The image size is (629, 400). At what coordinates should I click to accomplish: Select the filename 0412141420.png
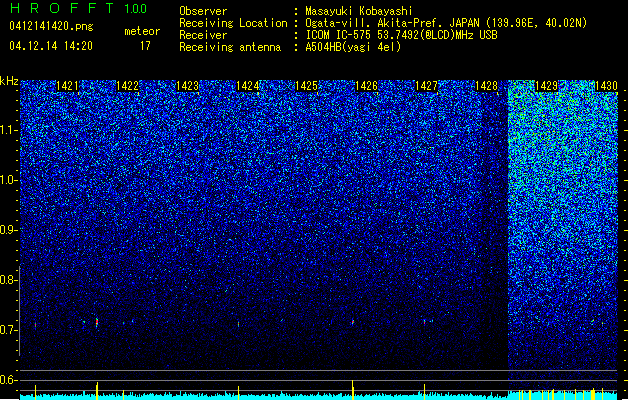click(x=51, y=26)
